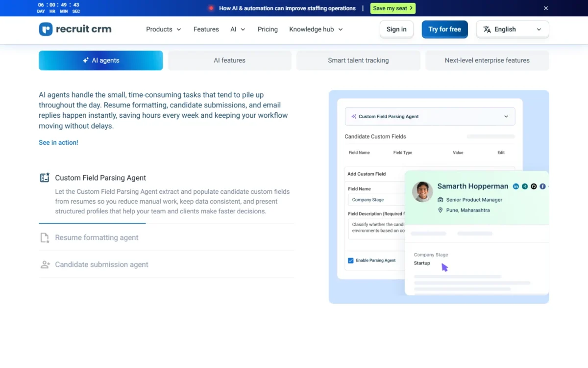
Task: Click the Custom Field Parsing Agent icon
Action: click(x=45, y=178)
